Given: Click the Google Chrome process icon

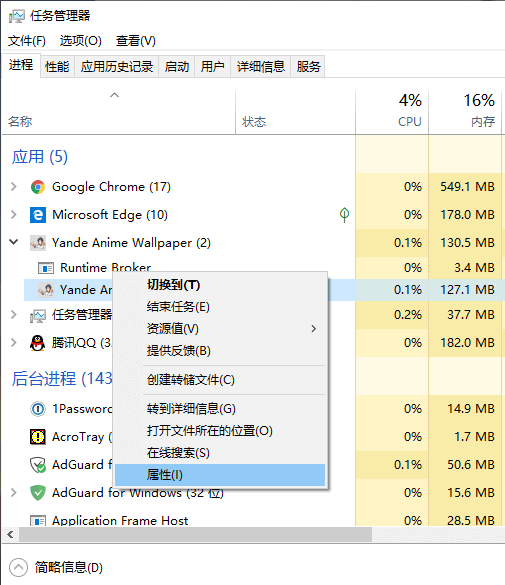Looking at the screenshot, I should [38, 187].
